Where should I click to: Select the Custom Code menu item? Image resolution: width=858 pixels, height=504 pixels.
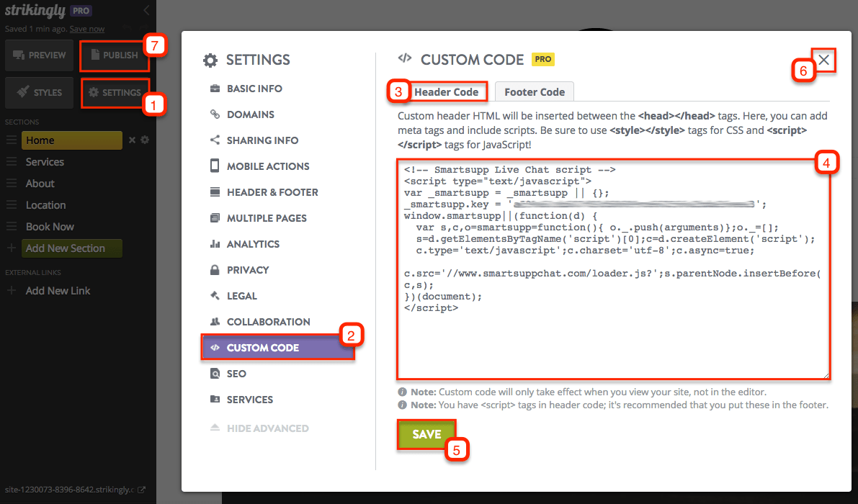tap(278, 348)
